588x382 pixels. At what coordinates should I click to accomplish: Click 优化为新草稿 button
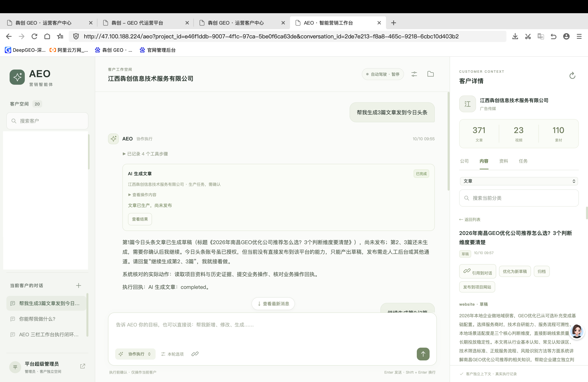tap(515, 272)
